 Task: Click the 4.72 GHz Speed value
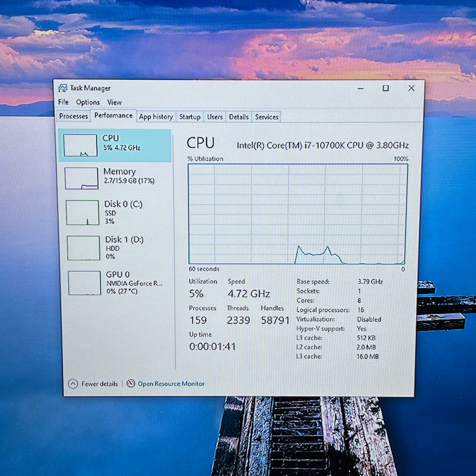249,294
